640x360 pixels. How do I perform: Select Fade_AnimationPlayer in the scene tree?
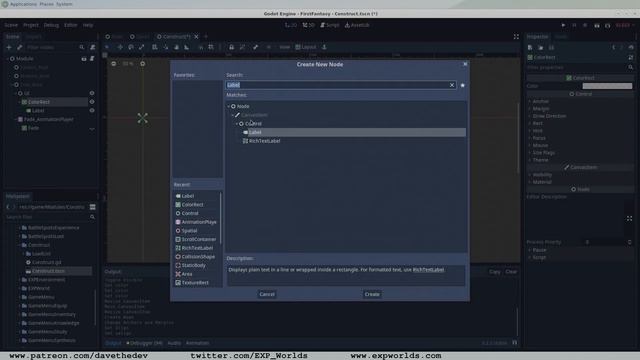[48, 119]
